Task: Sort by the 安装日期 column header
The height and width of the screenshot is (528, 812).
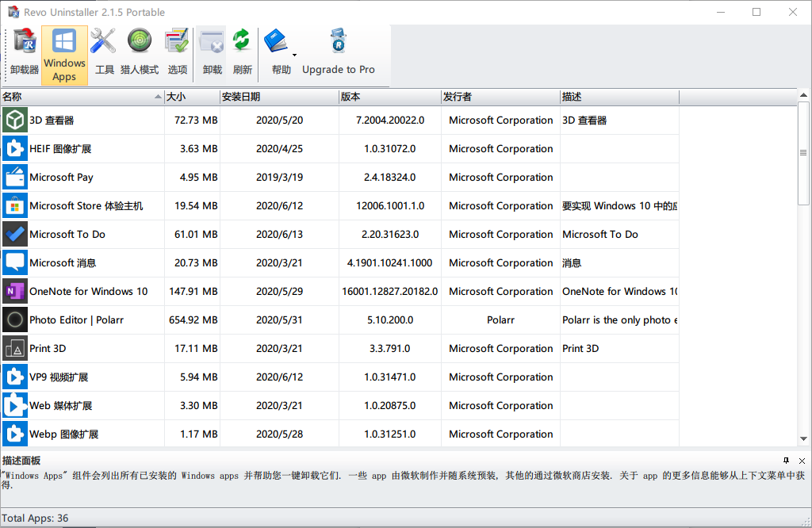Action: [x=279, y=97]
